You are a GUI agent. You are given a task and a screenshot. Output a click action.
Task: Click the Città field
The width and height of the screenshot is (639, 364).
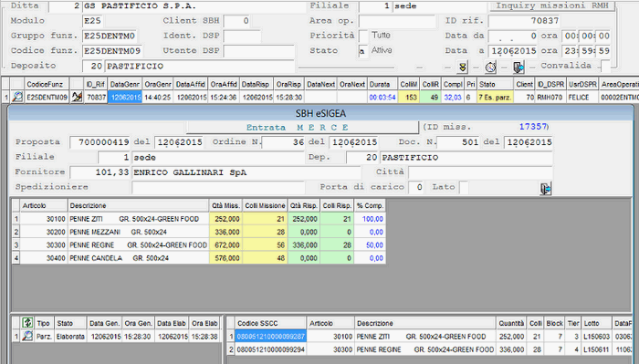480,172
